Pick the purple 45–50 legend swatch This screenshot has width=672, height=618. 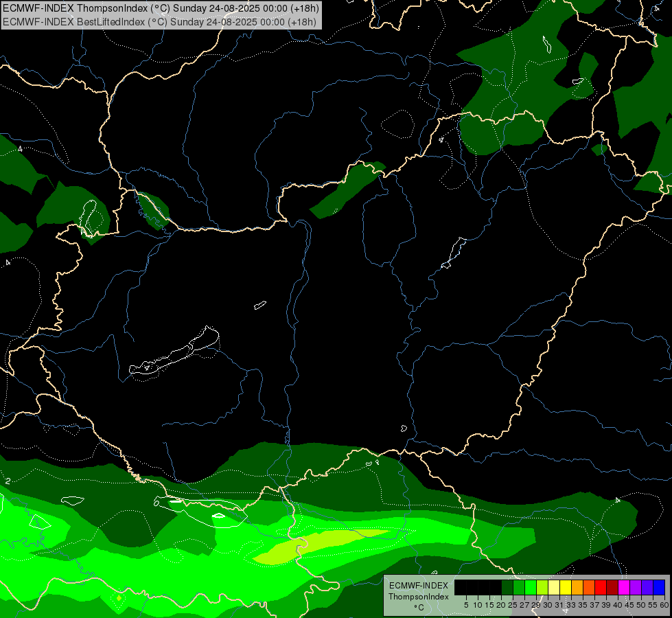[636, 587]
